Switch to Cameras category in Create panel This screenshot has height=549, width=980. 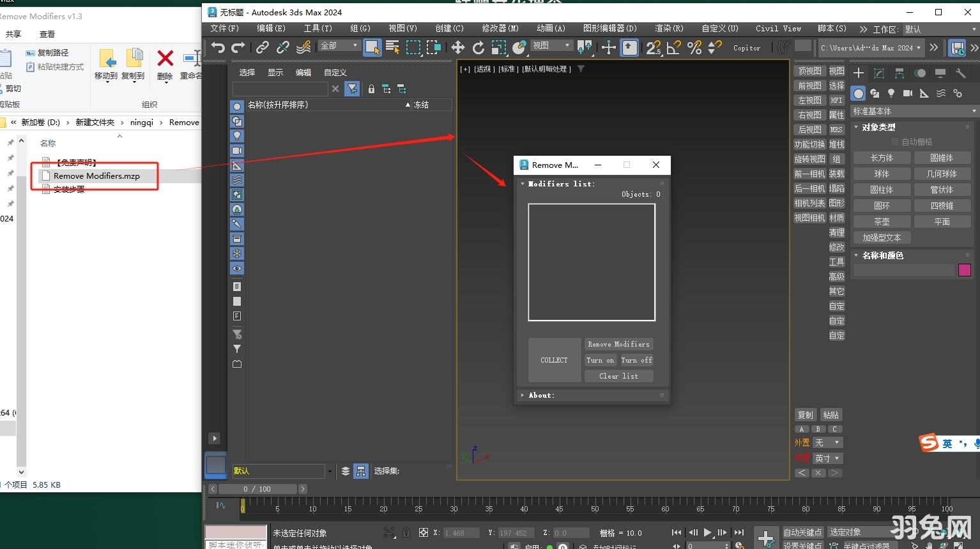pos(907,93)
